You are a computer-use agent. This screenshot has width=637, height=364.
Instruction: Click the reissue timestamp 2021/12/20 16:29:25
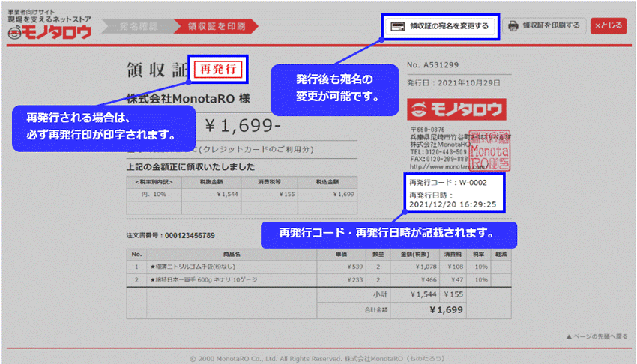[453, 204]
